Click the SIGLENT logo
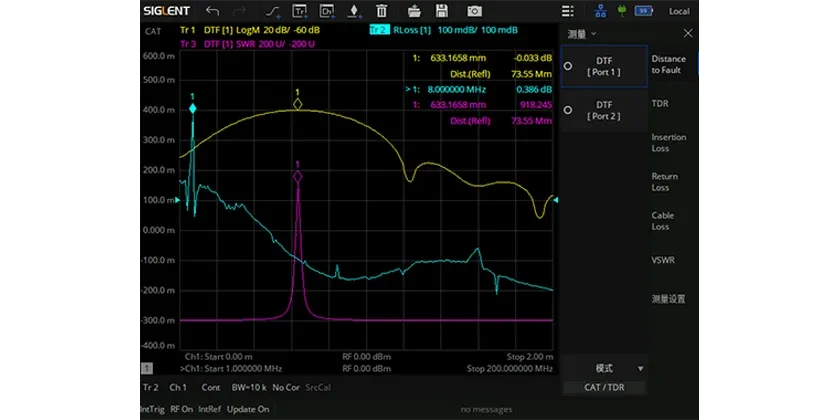This screenshot has width=840, height=420. [x=167, y=11]
